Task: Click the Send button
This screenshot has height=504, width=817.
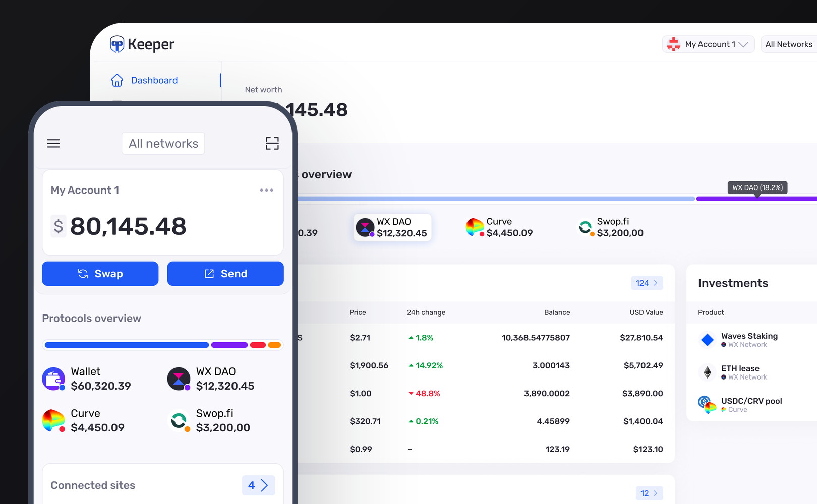Action: click(225, 274)
